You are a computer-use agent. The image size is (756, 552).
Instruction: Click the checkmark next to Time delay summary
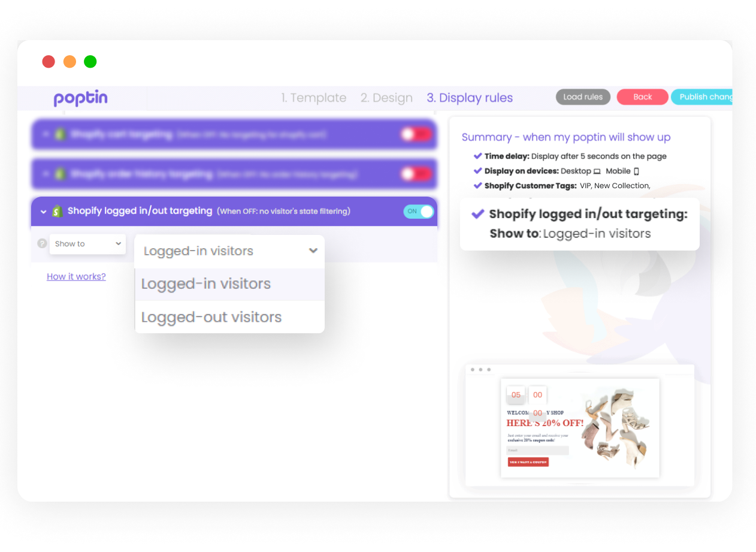coord(477,156)
